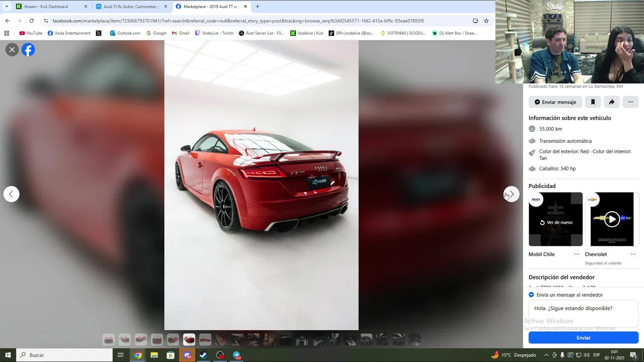Show the next car photo
644x362 pixels.
click(x=511, y=194)
